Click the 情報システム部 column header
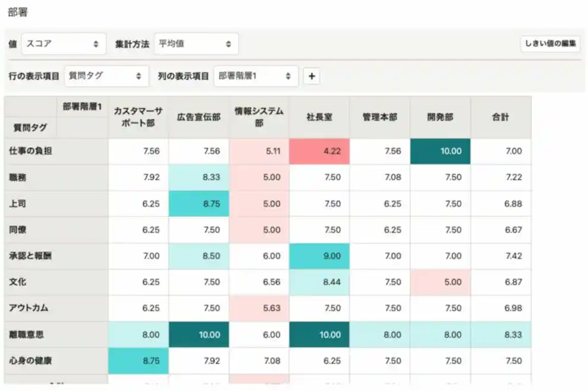 [259, 117]
